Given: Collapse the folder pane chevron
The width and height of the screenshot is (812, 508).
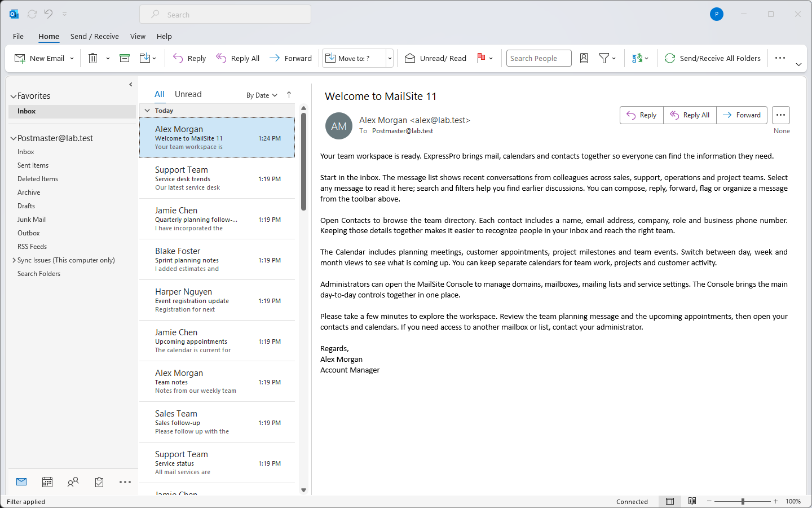Looking at the screenshot, I should click(131, 85).
